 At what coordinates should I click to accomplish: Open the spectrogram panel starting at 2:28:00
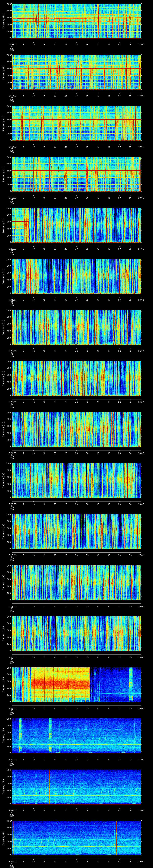click(77, 634)
